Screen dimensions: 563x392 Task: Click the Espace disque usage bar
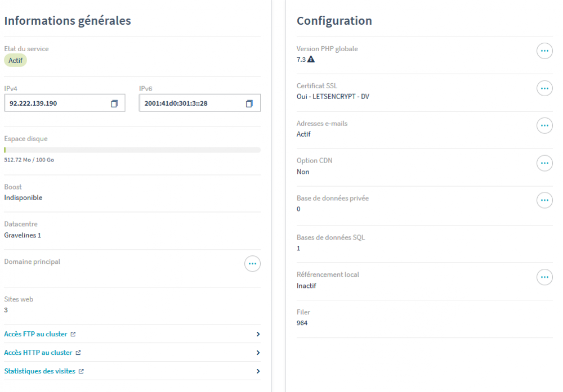pyautogui.click(x=132, y=150)
